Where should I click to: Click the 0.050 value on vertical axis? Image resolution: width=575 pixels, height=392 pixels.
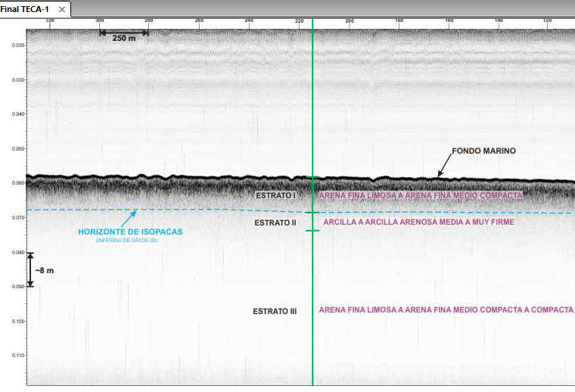18,149
